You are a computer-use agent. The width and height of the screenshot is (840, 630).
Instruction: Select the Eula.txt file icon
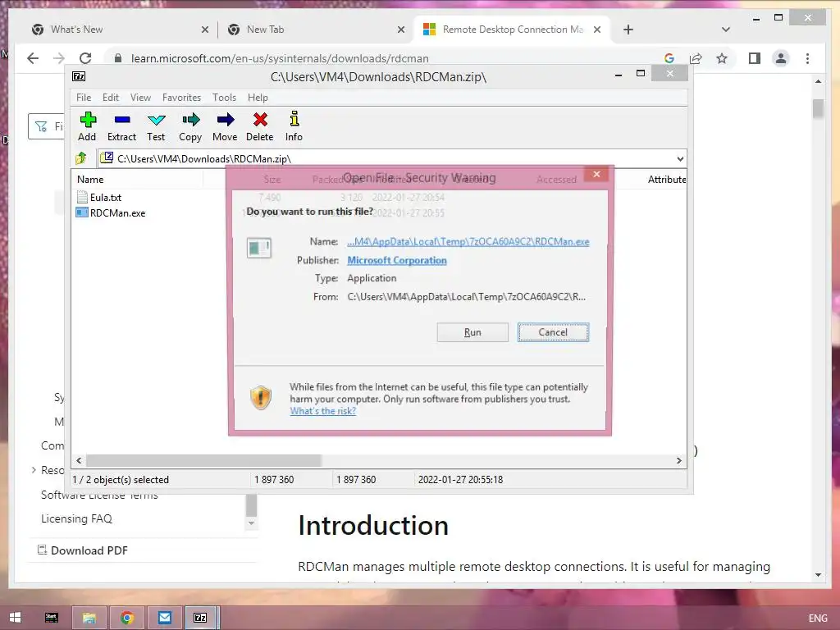82,197
